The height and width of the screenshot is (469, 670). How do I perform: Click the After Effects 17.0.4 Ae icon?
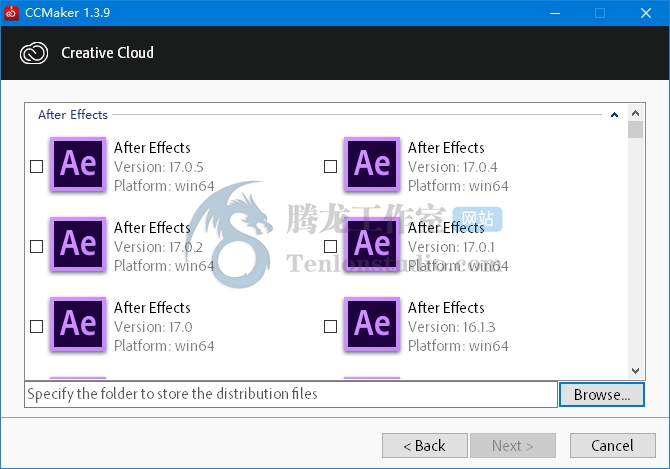pos(372,164)
